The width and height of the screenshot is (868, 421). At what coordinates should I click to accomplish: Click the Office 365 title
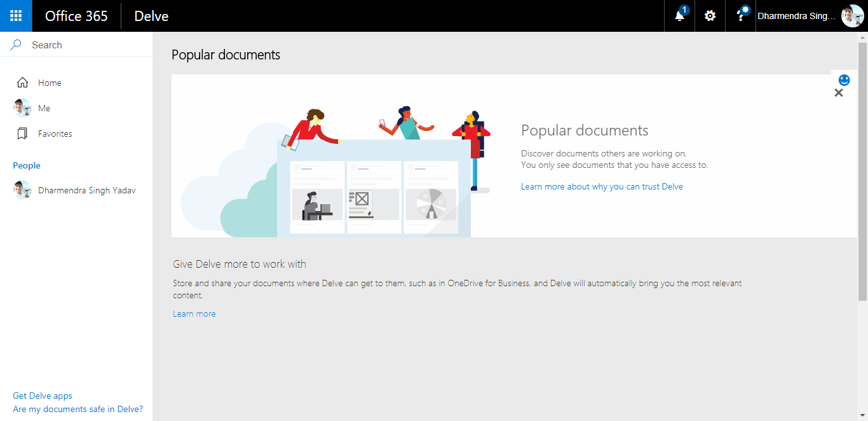coord(76,16)
